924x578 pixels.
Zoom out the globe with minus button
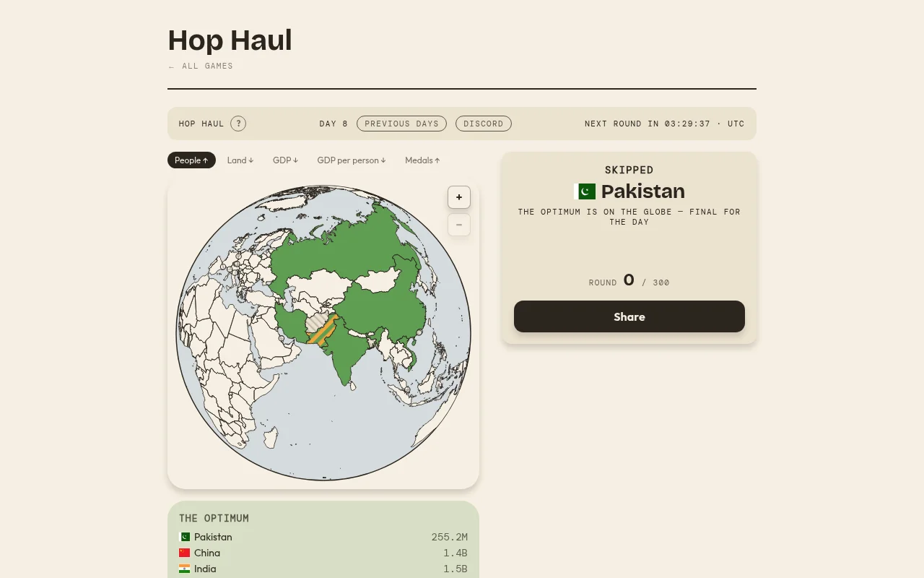click(x=459, y=225)
